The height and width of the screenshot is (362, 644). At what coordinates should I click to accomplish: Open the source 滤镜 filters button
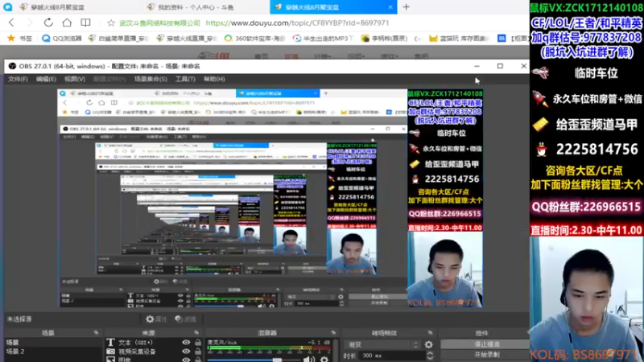point(185,319)
